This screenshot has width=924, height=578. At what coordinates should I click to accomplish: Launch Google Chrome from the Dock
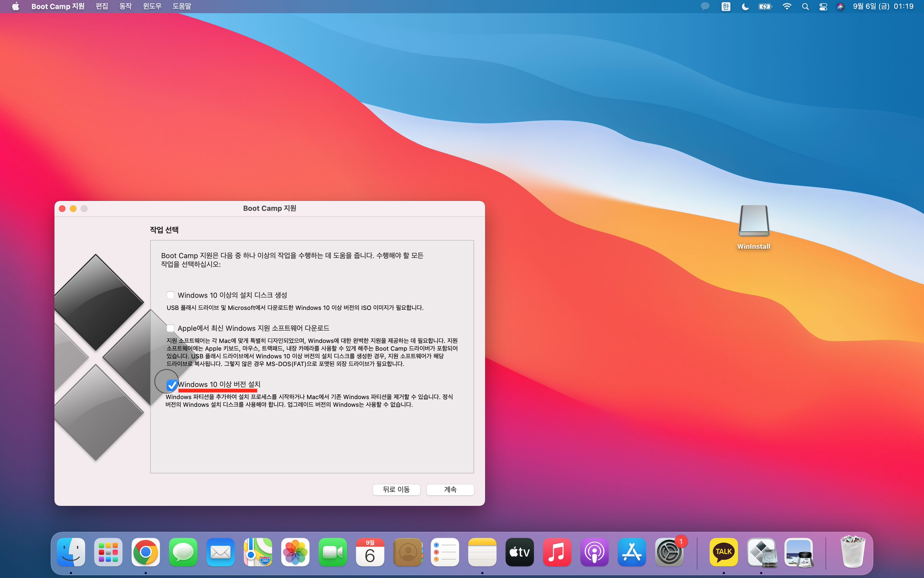coord(145,552)
